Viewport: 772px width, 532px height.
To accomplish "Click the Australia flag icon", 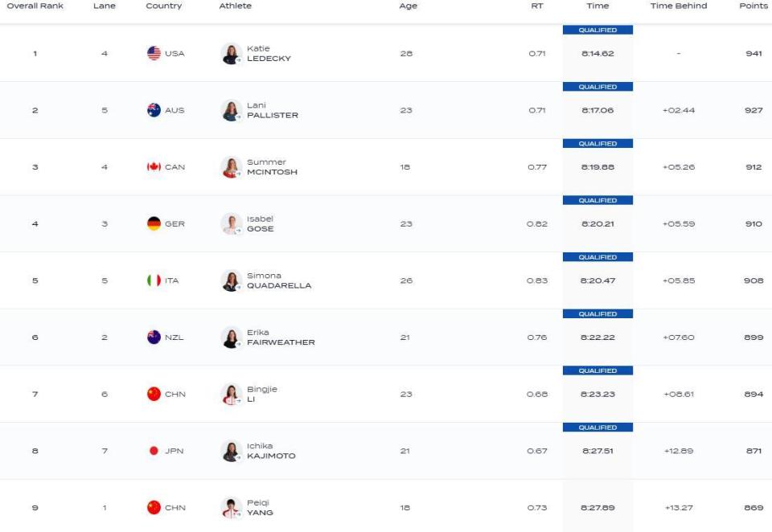I will point(154,110).
